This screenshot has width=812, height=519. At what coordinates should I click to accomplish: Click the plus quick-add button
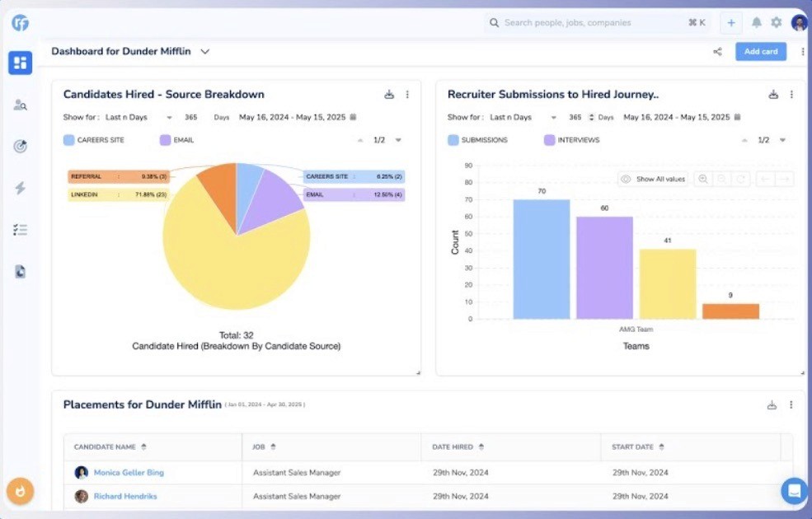point(731,23)
